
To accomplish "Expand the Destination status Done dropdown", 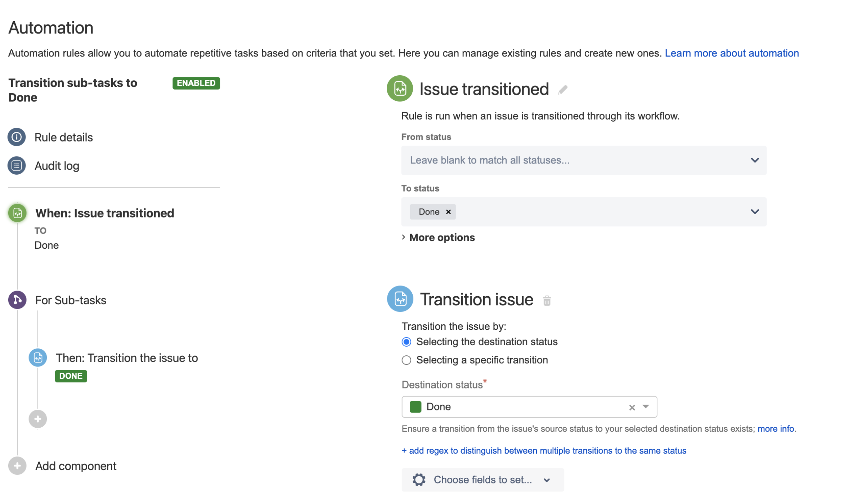I will pyautogui.click(x=647, y=407).
